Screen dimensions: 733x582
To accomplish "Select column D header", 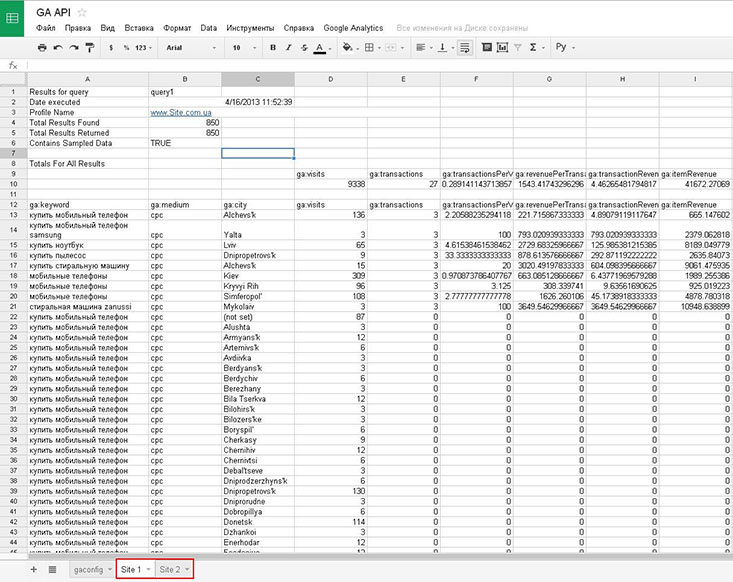I will (331, 79).
